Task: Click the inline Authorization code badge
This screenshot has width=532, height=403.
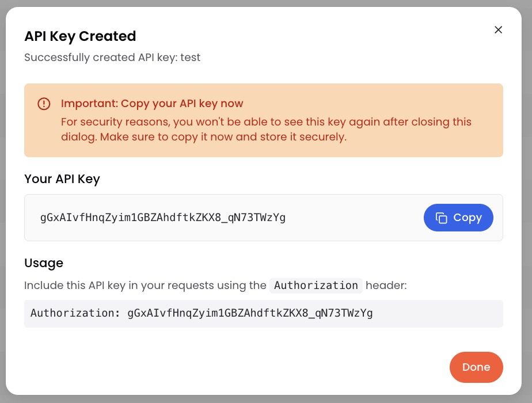Action: click(316, 286)
